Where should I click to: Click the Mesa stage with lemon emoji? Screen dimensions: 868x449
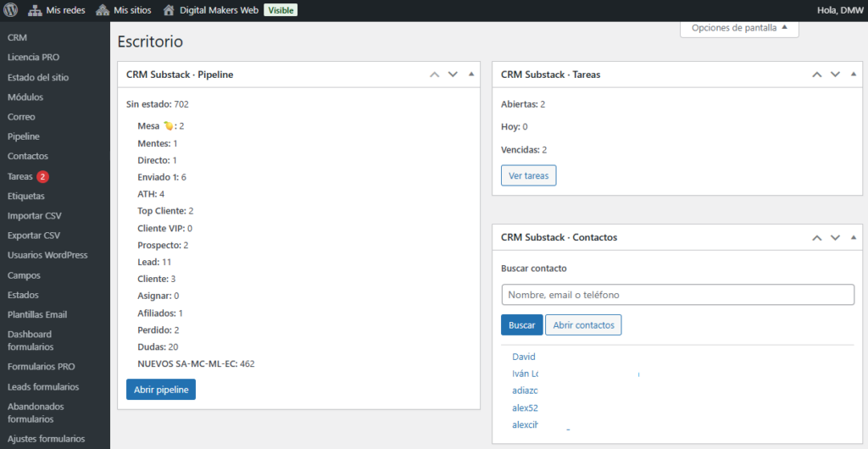pos(160,126)
